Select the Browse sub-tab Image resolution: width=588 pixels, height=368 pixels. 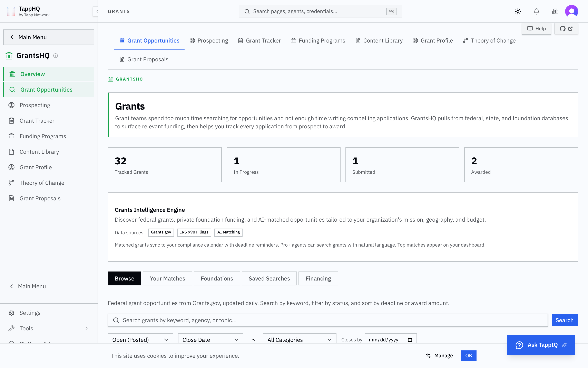click(124, 278)
